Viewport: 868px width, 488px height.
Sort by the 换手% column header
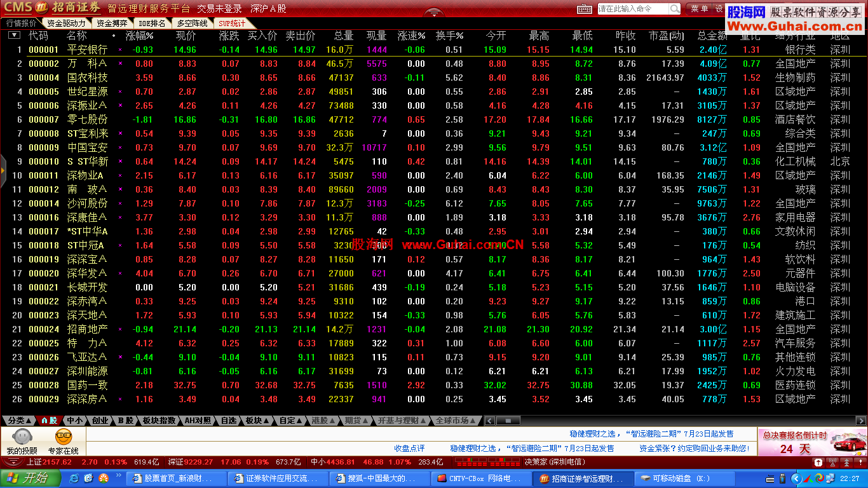tap(449, 36)
